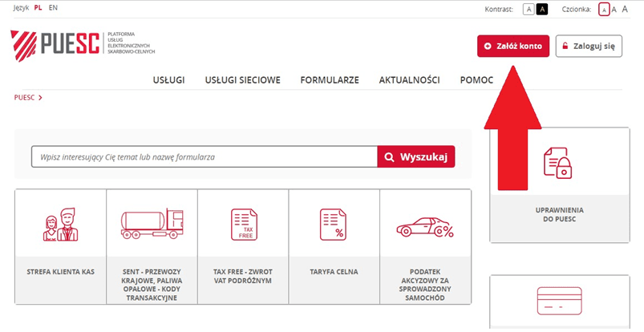Switch to white contrast mode

pos(529,9)
